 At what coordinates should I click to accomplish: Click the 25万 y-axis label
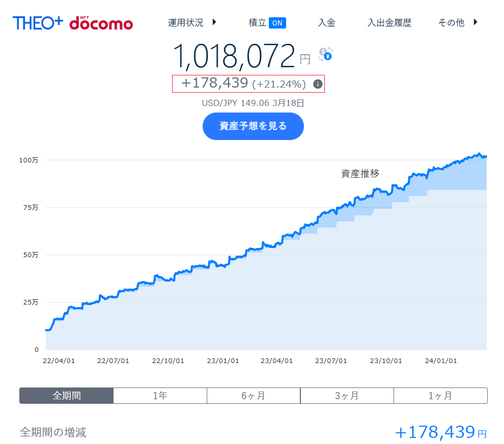click(31, 302)
